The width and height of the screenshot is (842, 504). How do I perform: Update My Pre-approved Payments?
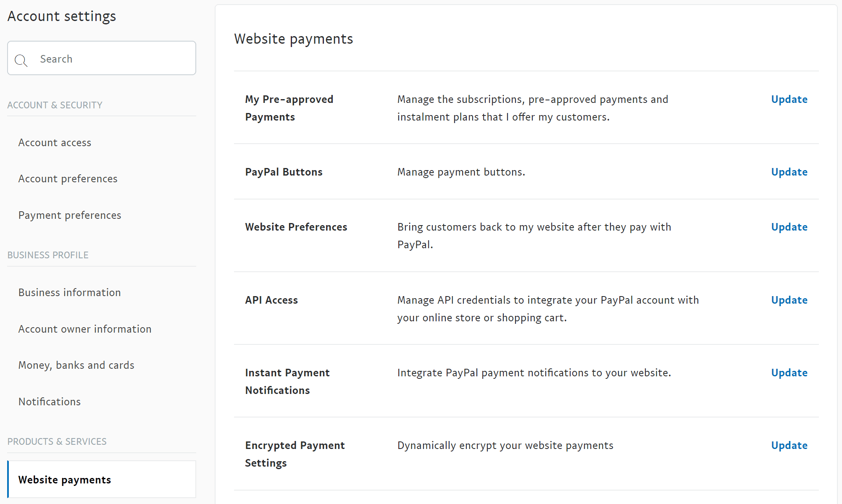pyautogui.click(x=789, y=100)
